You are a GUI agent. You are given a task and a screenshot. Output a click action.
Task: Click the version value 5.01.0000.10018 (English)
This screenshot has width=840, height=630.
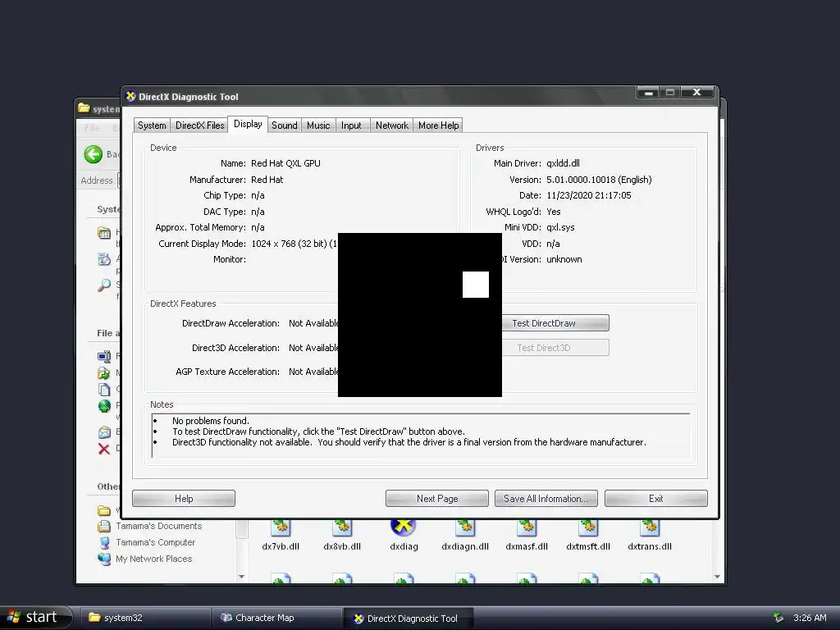[599, 180]
